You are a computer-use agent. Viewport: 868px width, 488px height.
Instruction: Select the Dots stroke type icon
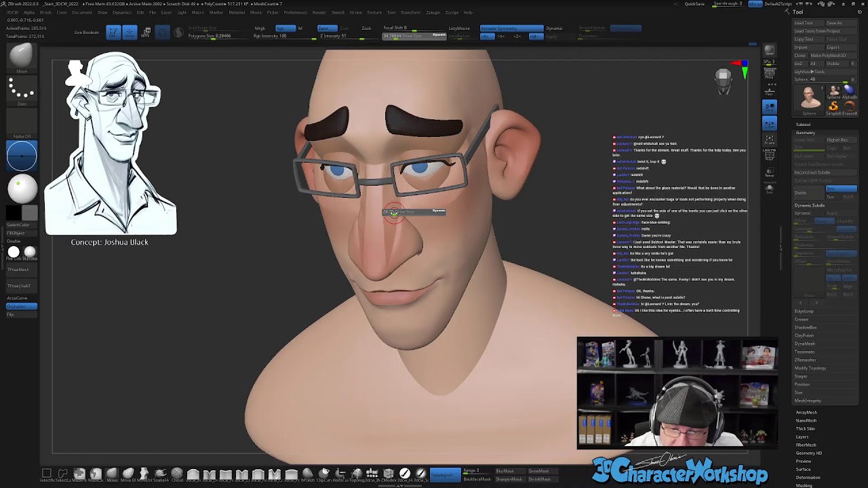(22, 89)
